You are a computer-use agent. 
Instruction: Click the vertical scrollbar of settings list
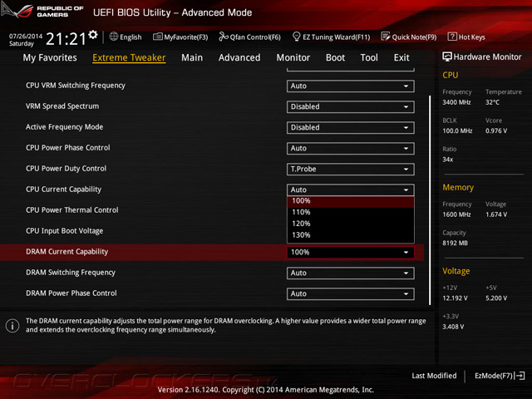click(x=430, y=200)
